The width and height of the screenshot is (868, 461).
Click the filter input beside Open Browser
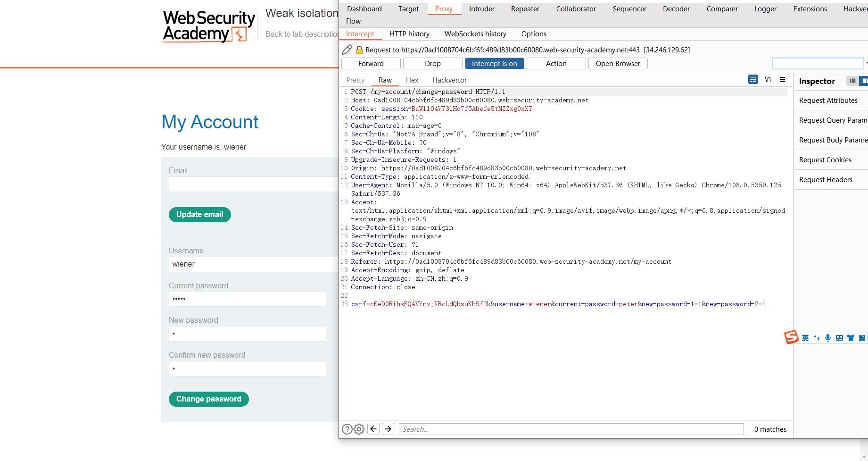[x=818, y=63]
